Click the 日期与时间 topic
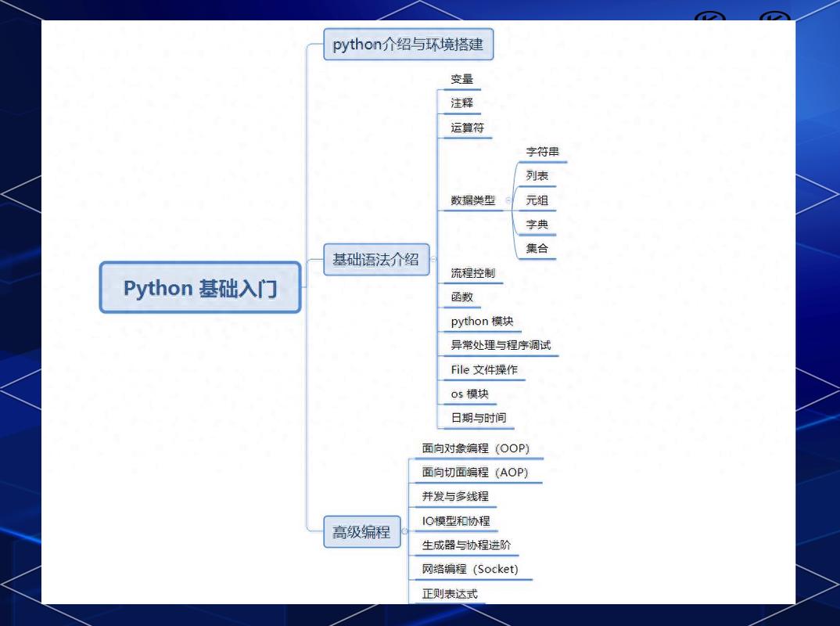This screenshot has width=840, height=626. 479,418
